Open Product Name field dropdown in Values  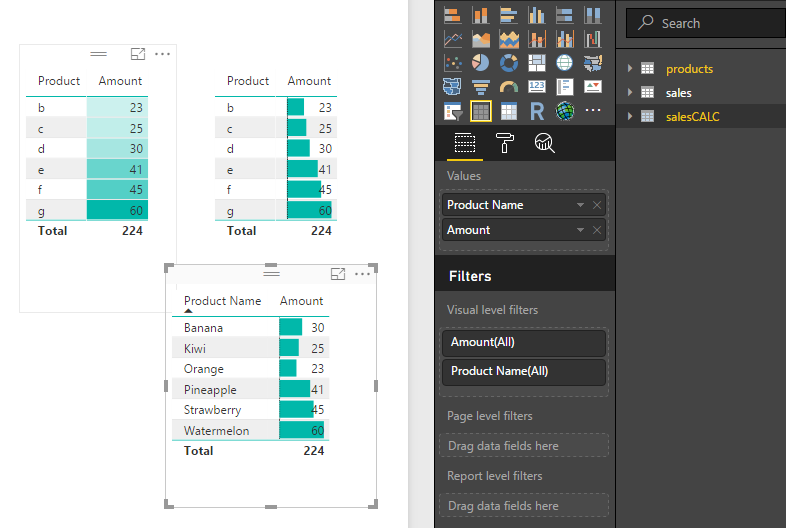click(x=580, y=205)
